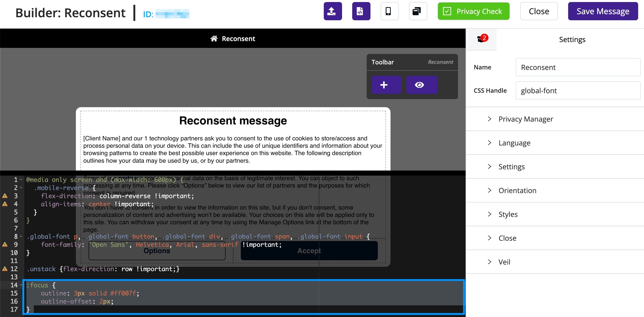644x317 pixels.
Task: Click the warning icon on line 4
Action: [x=5, y=204]
